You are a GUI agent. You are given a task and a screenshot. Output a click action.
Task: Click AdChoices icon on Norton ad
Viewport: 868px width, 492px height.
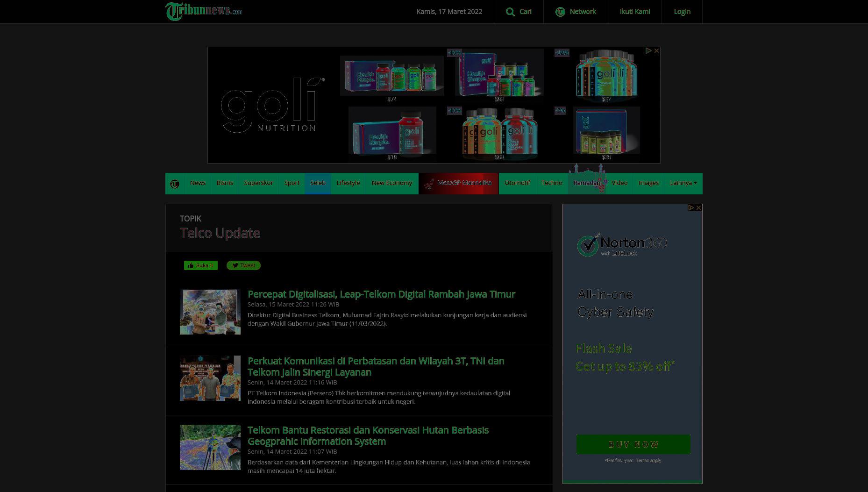tap(691, 207)
